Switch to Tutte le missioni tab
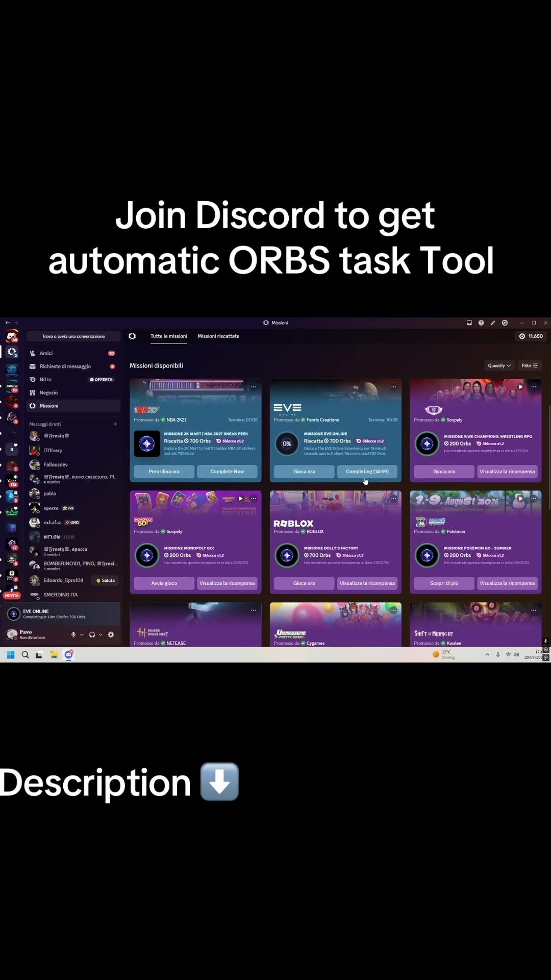The width and height of the screenshot is (551, 980). click(168, 336)
